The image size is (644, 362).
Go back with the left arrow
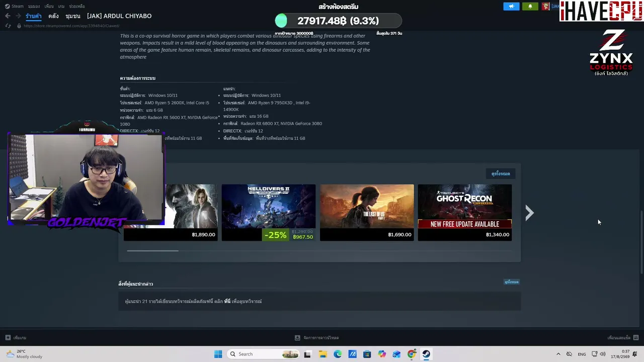tap(8, 16)
